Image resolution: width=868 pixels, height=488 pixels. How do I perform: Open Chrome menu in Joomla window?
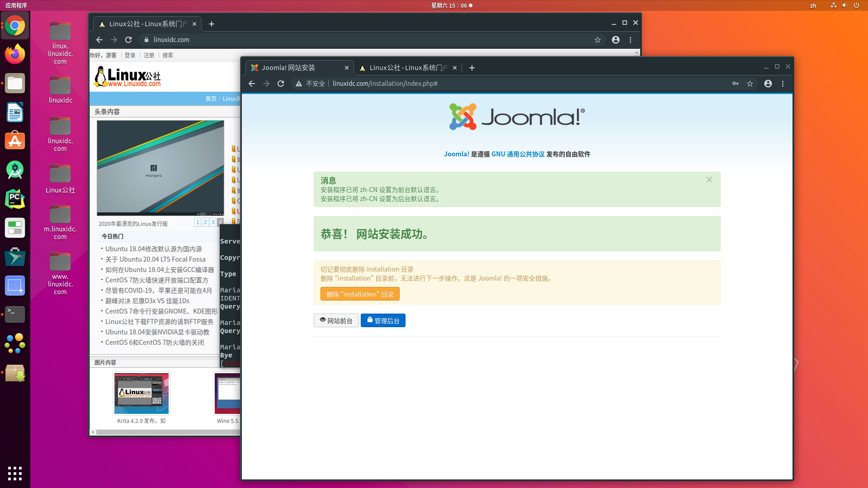(783, 84)
